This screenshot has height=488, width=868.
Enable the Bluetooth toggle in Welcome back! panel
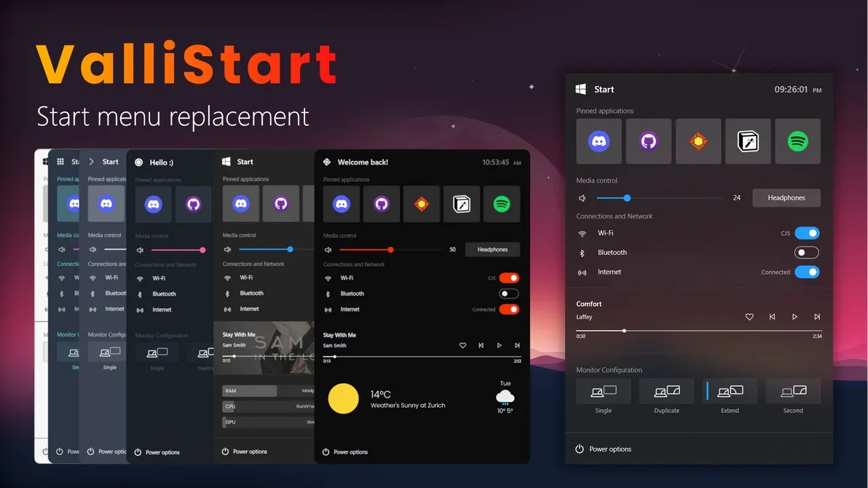point(509,294)
